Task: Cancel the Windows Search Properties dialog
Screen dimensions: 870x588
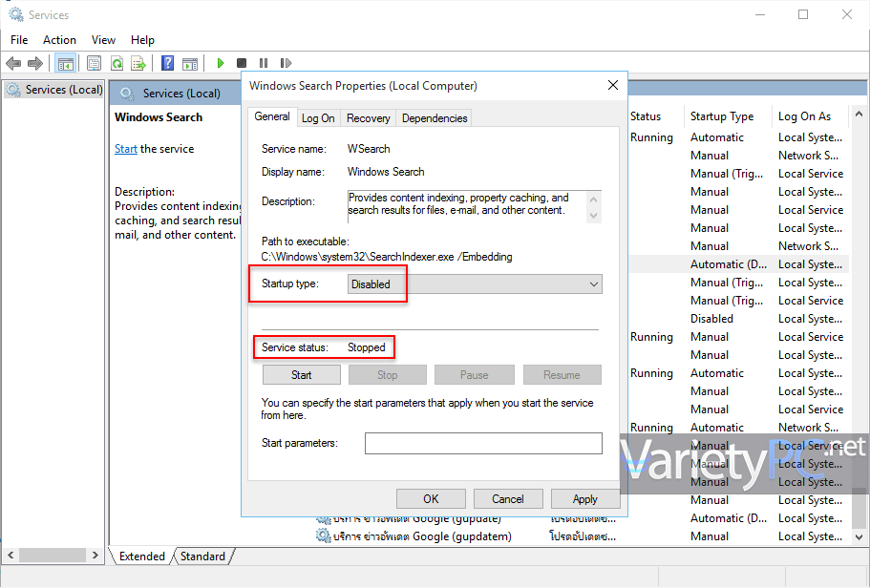Action: pos(508,499)
